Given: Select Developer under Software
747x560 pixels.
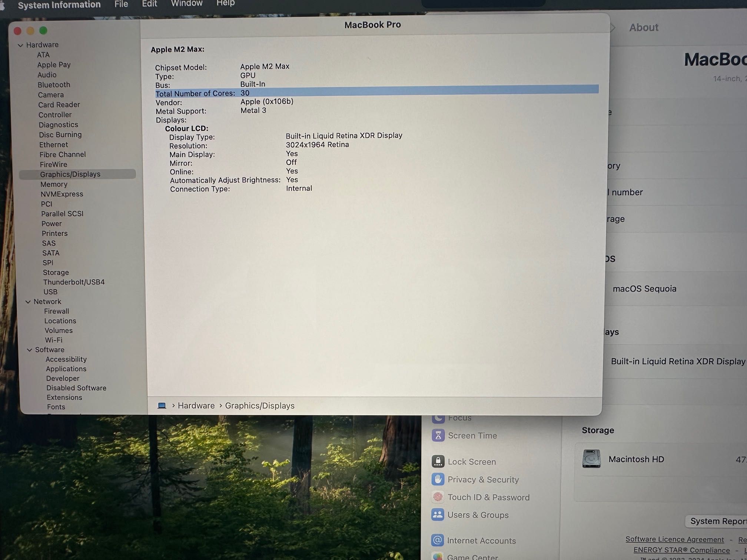Looking at the screenshot, I should pyautogui.click(x=63, y=379).
